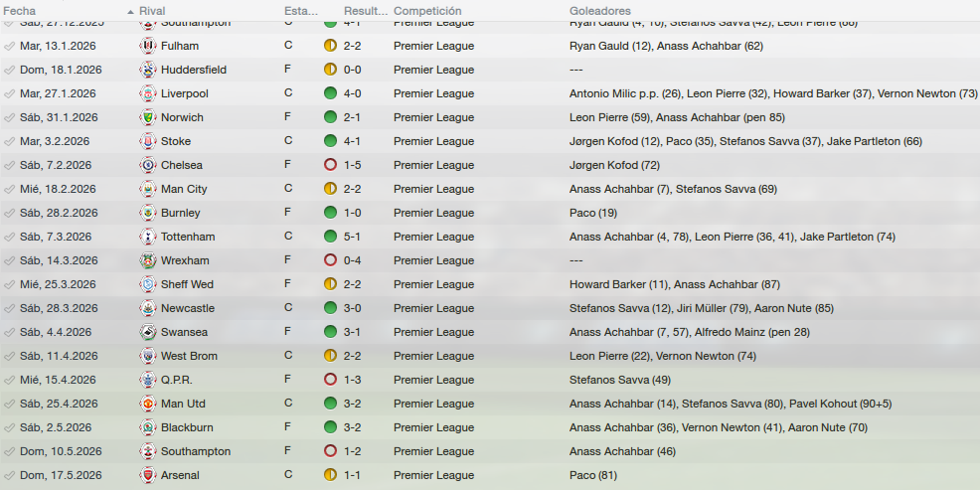This screenshot has height=490, width=980.
Task: Click the yellow draw indicator for Fulham match
Action: click(x=330, y=46)
